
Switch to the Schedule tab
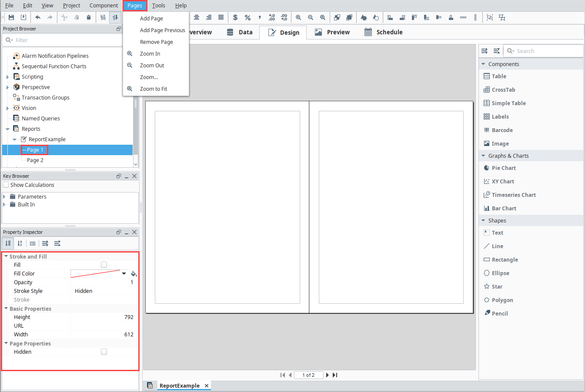tap(383, 32)
